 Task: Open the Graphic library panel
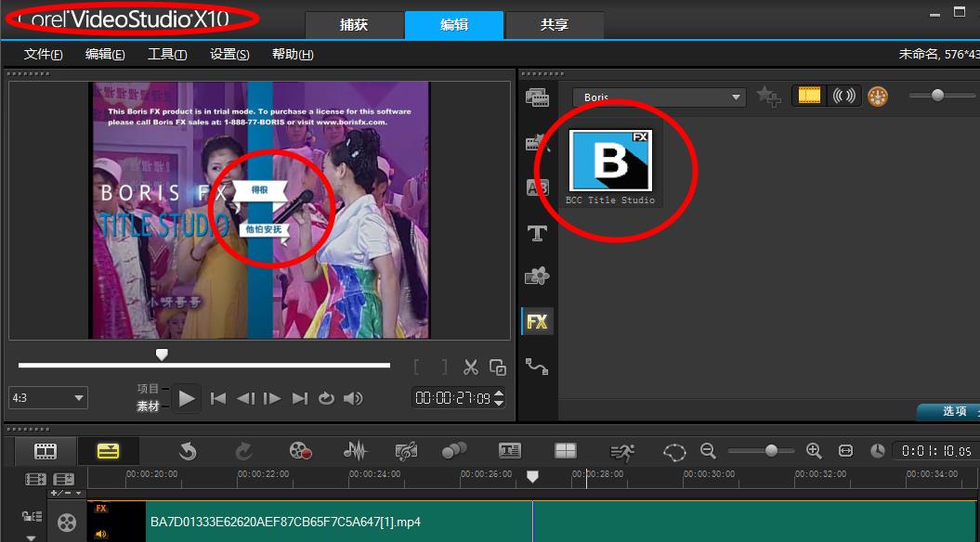tap(537, 276)
